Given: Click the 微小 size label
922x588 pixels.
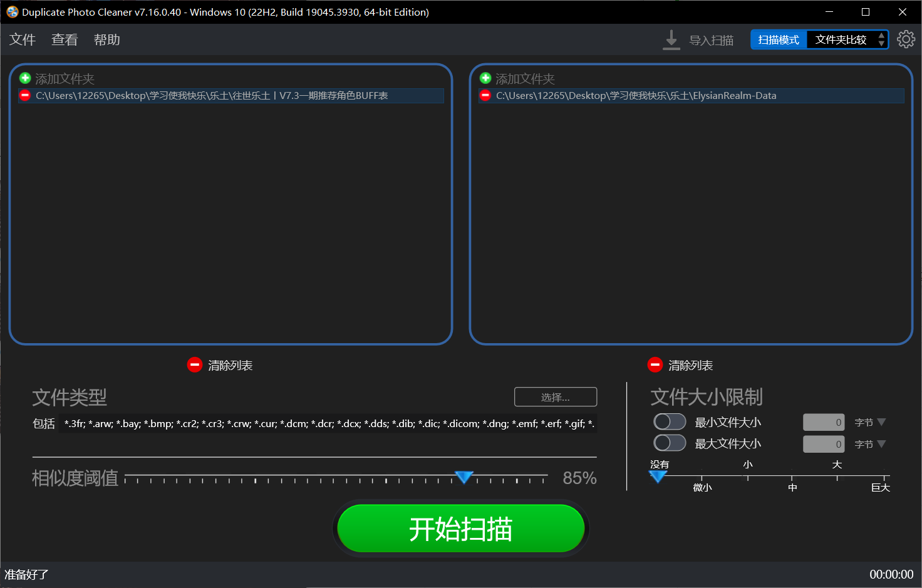Looking at the screenshot, I should click(702, 487).
